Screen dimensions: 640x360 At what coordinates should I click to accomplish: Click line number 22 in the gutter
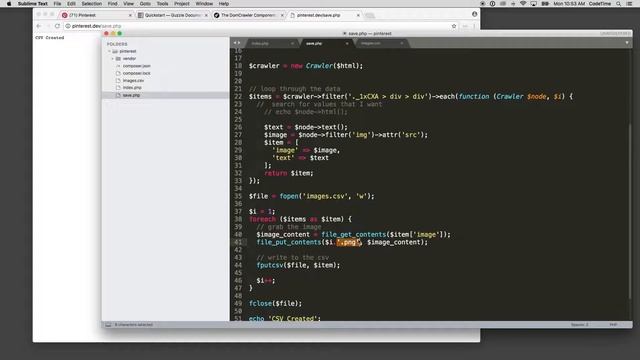click(238, 97)
